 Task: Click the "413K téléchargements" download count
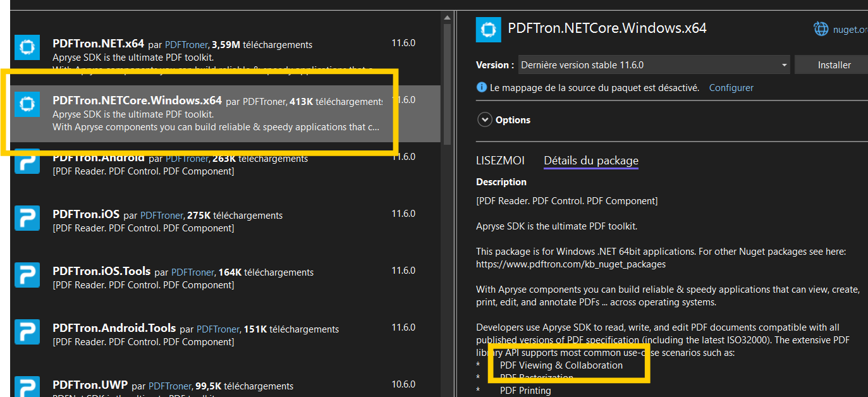336,102
